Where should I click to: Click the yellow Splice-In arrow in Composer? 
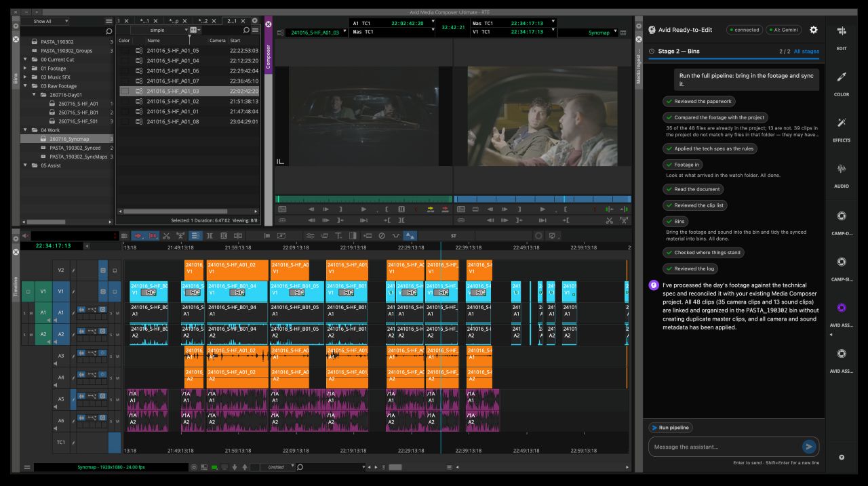click(x=431, y=209)
